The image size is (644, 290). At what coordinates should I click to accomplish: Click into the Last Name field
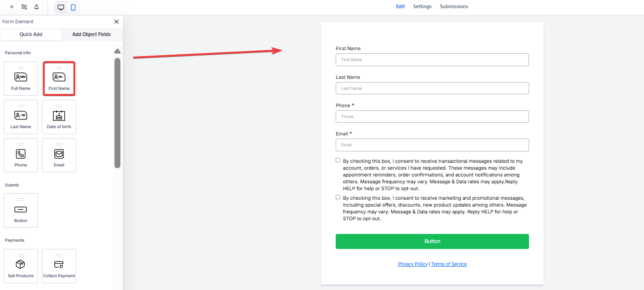coord(432,88)
